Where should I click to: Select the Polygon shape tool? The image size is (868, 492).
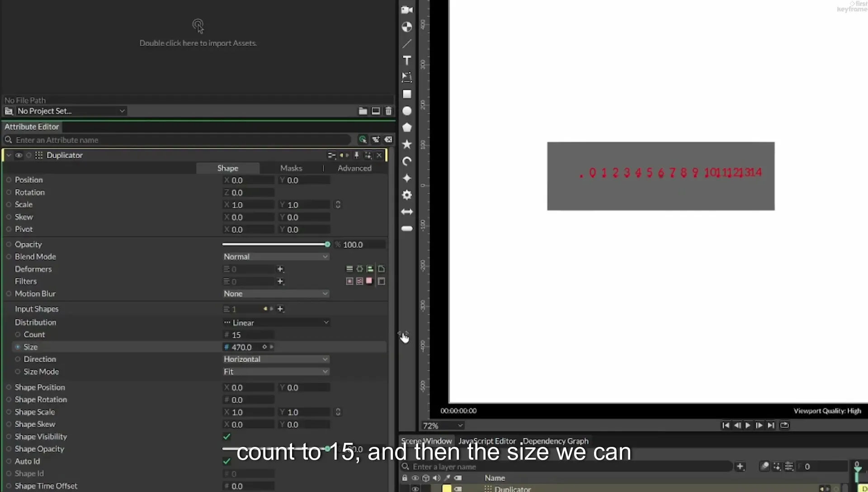[x=407, y=128]
